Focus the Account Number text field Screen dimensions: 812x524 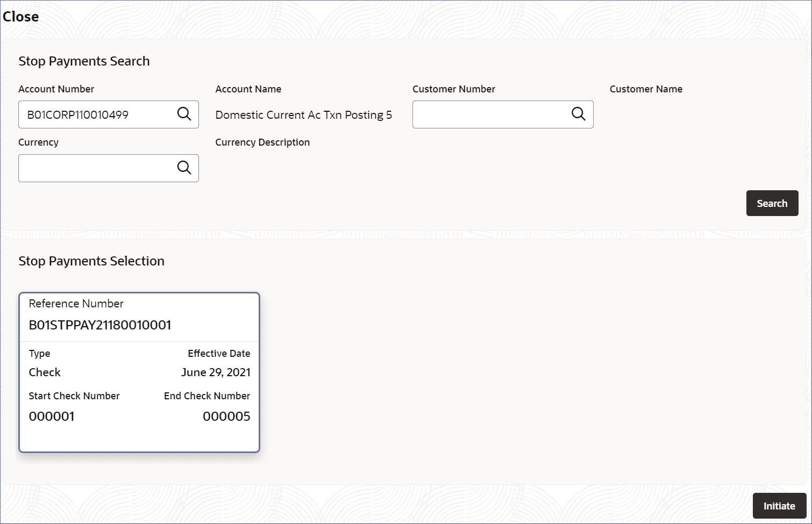[x=97, y=114]
